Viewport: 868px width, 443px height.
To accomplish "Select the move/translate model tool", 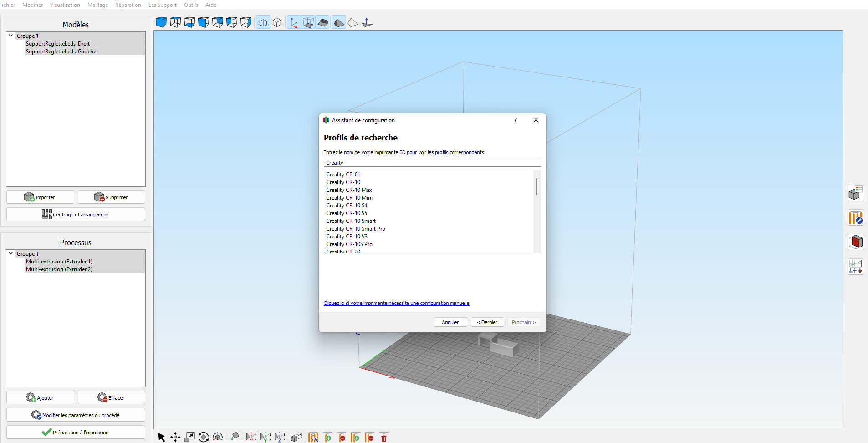I will coord(175,437).
